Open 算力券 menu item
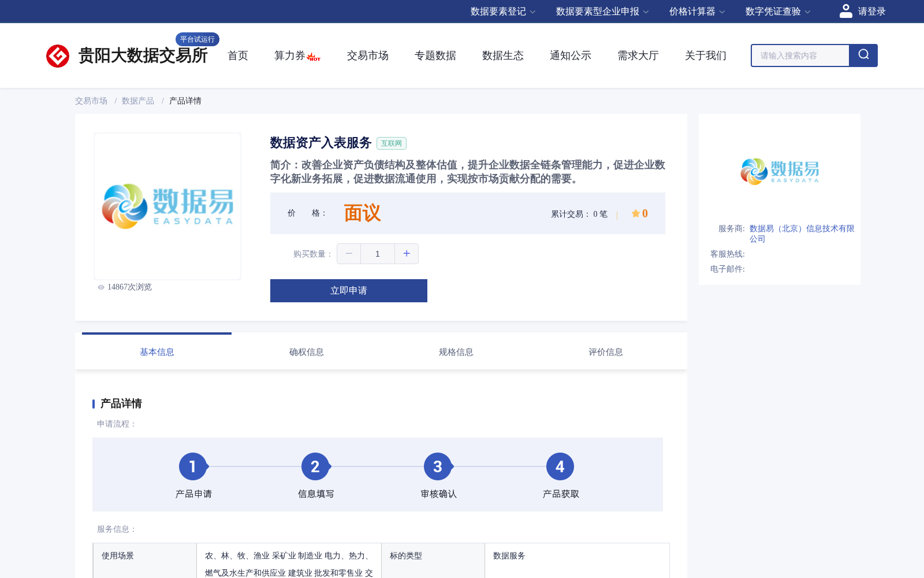Viewport: 924px width, 578px height. [x=289, y=55]
